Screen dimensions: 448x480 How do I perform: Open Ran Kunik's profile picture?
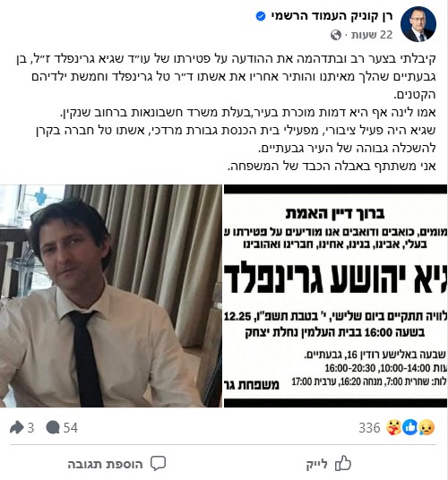pos(418,24)
